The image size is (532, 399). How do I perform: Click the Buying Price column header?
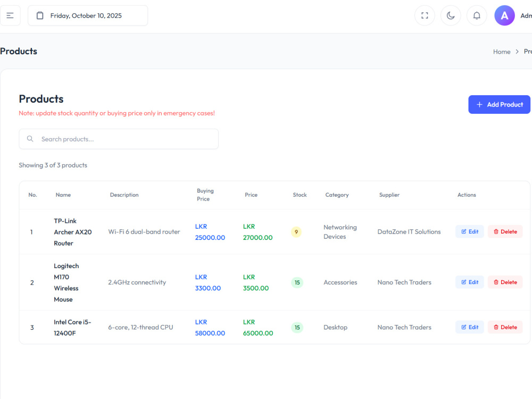205,195
